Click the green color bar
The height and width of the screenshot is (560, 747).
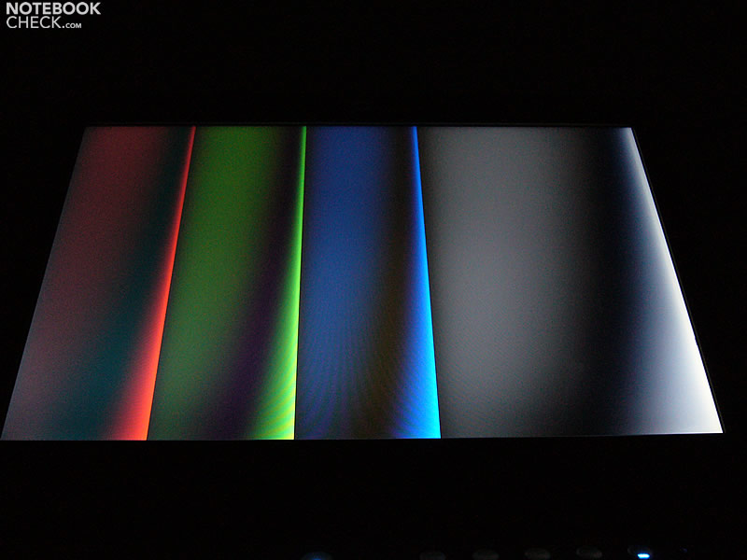tap(228, 283)
